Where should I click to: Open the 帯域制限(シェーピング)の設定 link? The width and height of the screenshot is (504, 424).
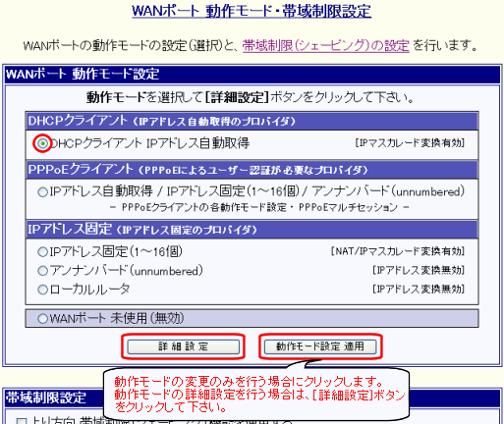[326, 45]
